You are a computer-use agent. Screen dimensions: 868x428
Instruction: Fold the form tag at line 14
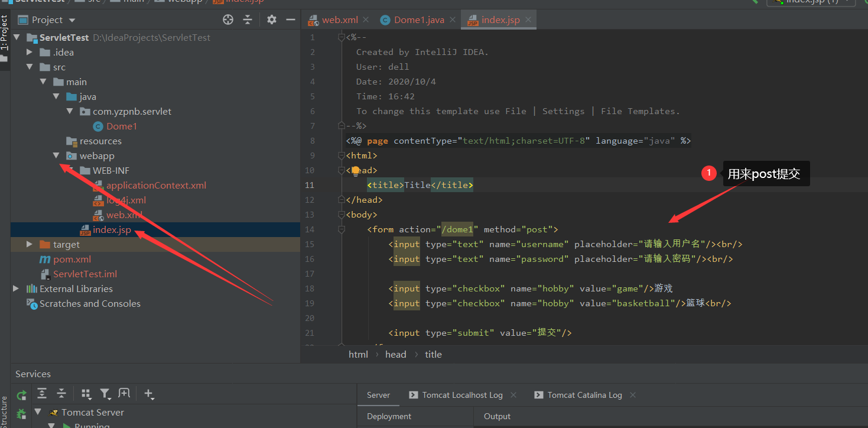[341, 229]
